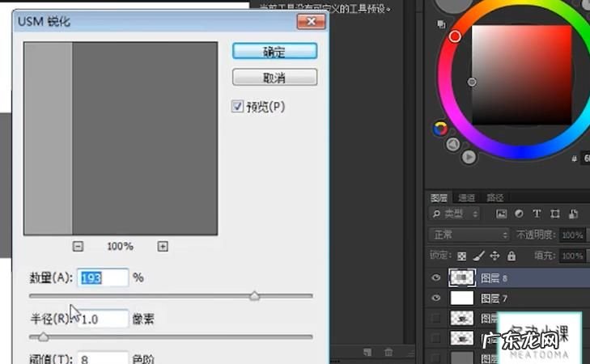Viewport: 590px width, 364px height.
Task: Click the 数量(A) amount input field
Action: coord(103,278)
